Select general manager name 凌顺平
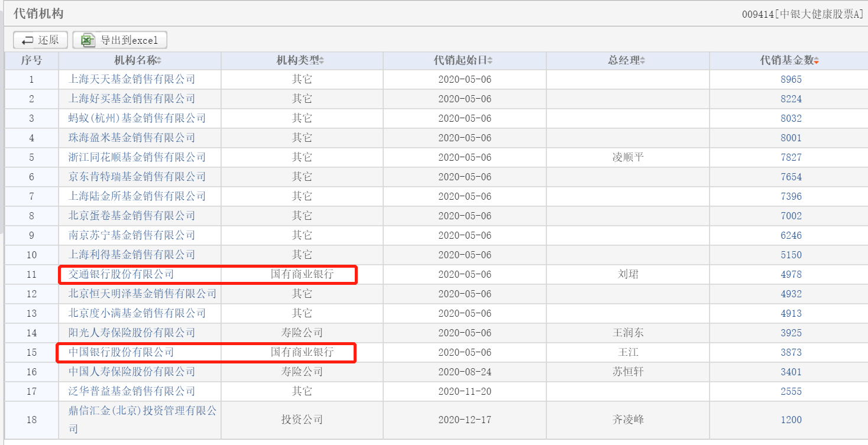This screenshot has height=445, width=868. tap(628, 157)
